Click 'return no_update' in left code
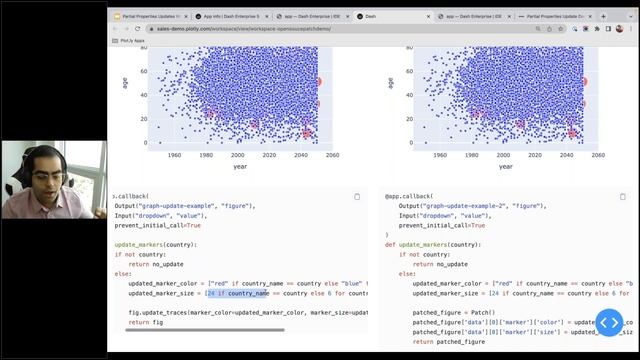 click(x=156, y=264)
